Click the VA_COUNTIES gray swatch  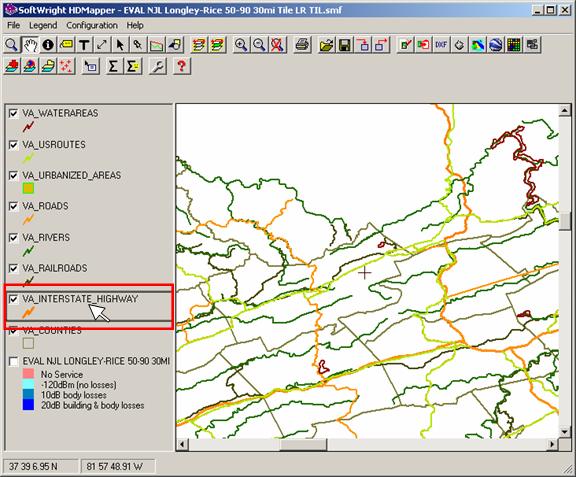coord(28,344)
